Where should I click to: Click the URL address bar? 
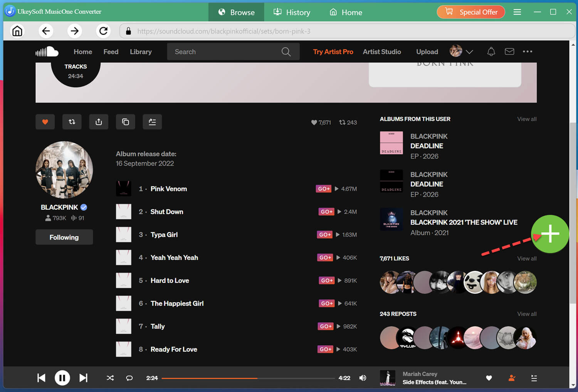(x=347, y=31)
